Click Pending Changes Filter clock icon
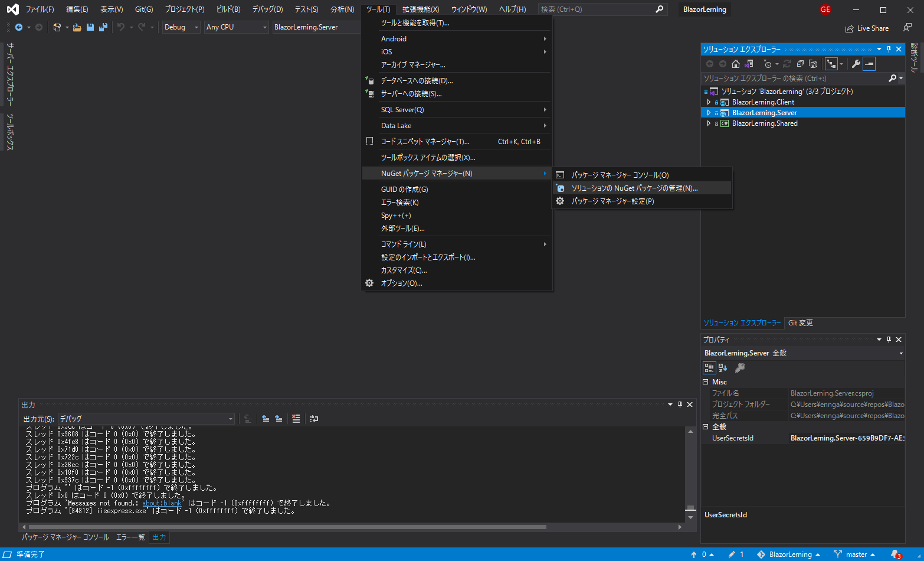The height and width of the screenshot is (561, 924). click(768, 64)
